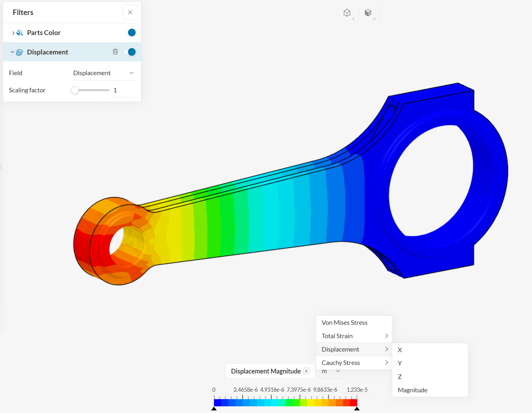Open the unit dropdown showing m
Image resolution: width=532 pixels, height=413 pixels.
click(331, 371)
